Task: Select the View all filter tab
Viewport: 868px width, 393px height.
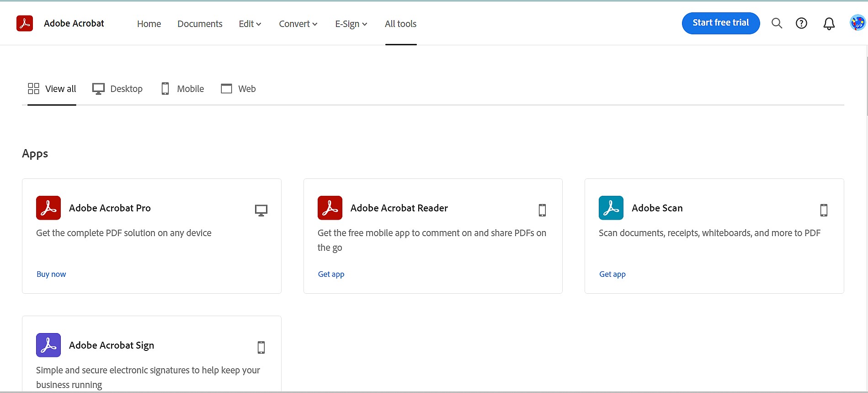Action: (52, 89)
